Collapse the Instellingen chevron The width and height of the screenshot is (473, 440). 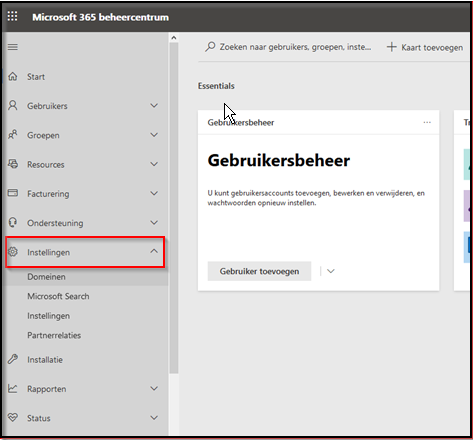pos(154,251)
